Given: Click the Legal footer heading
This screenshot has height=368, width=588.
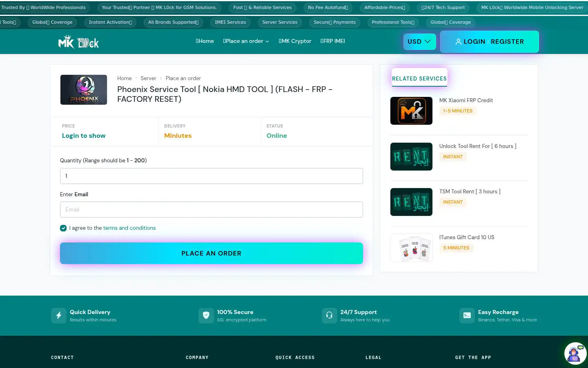Looking at the screenshot, I should [x=373, y=357].
